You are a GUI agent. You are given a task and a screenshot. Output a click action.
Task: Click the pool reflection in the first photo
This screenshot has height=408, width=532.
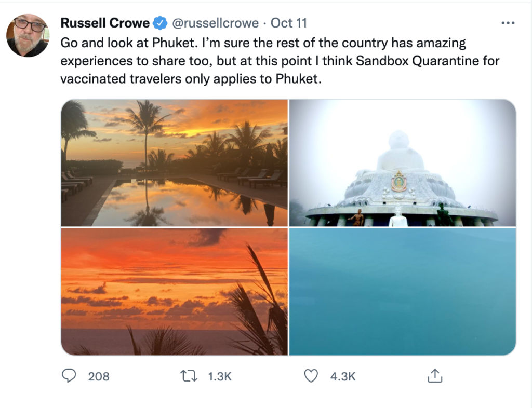(183, 202)
